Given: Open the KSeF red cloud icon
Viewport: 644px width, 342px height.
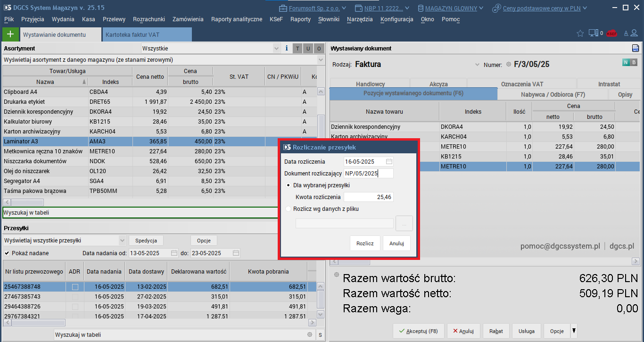Looking at the screenshot, I should [611, 33].
